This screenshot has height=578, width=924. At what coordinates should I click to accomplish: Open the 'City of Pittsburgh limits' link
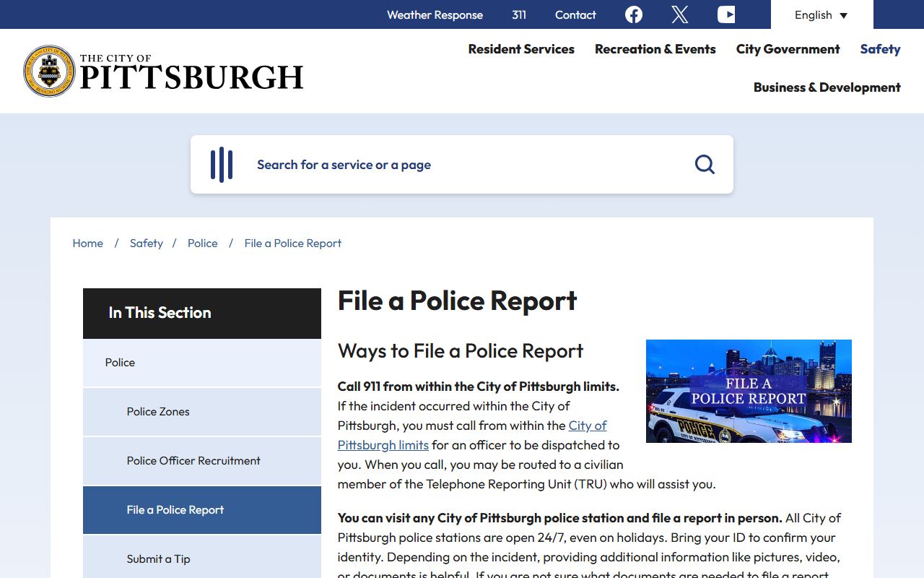(x=472, y=435)
